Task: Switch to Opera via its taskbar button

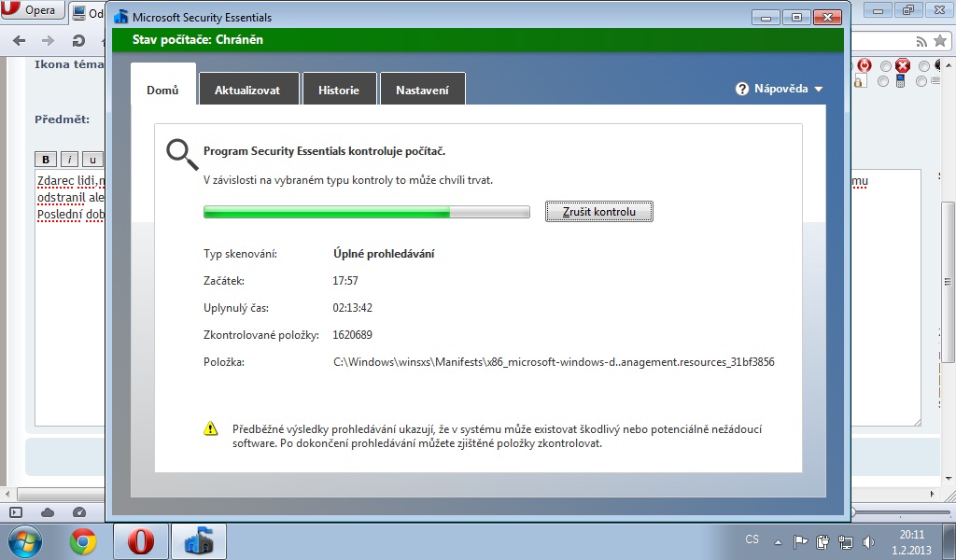Action: (140, 541)
